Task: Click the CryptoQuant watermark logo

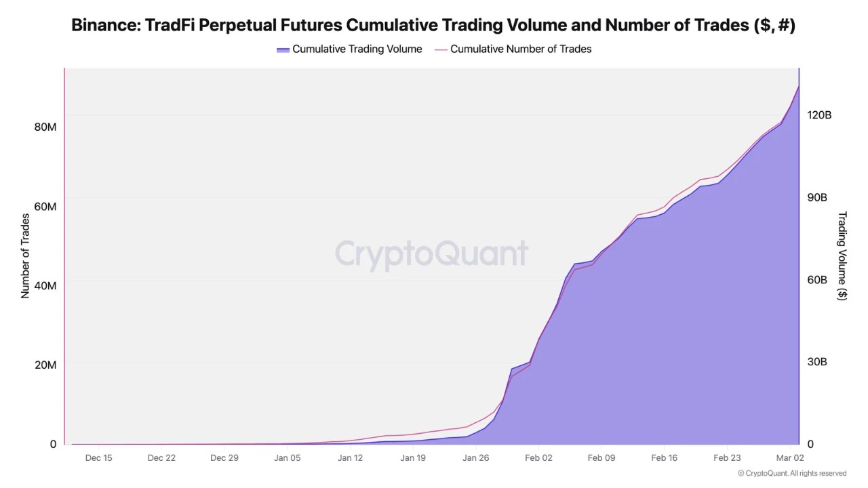Action: pos(431,253)
